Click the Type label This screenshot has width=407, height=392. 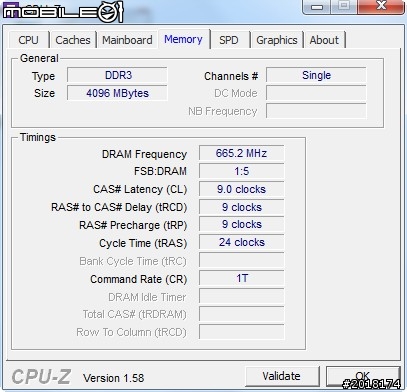point(43,77)
